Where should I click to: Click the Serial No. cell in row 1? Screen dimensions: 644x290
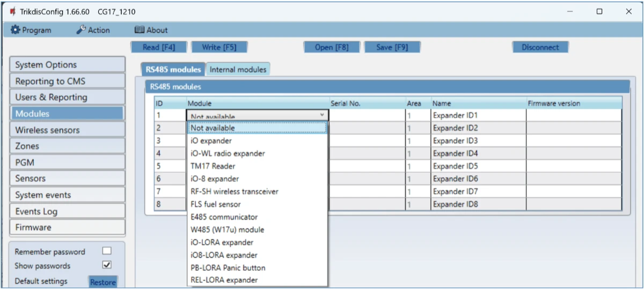pyautogui.click(x=366, y=115)
